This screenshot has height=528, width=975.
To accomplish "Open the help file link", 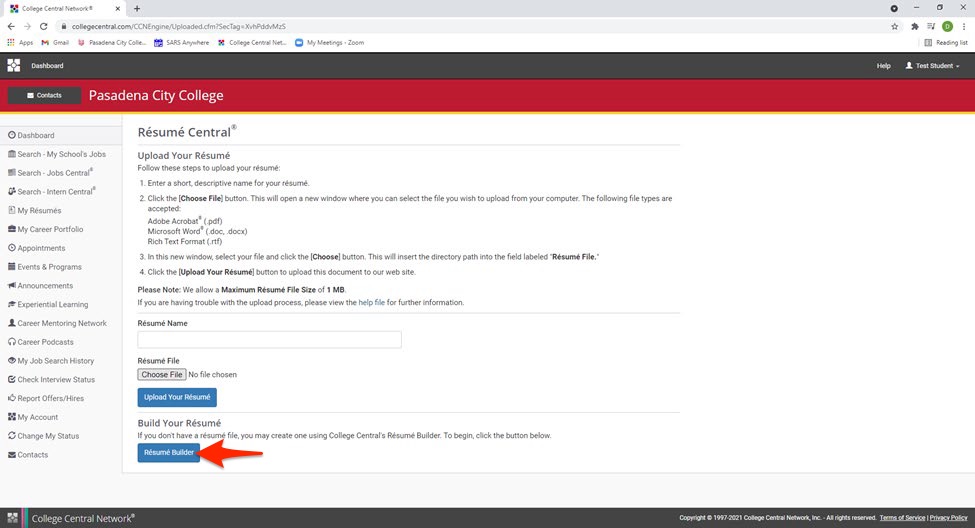I will point(371,302).
